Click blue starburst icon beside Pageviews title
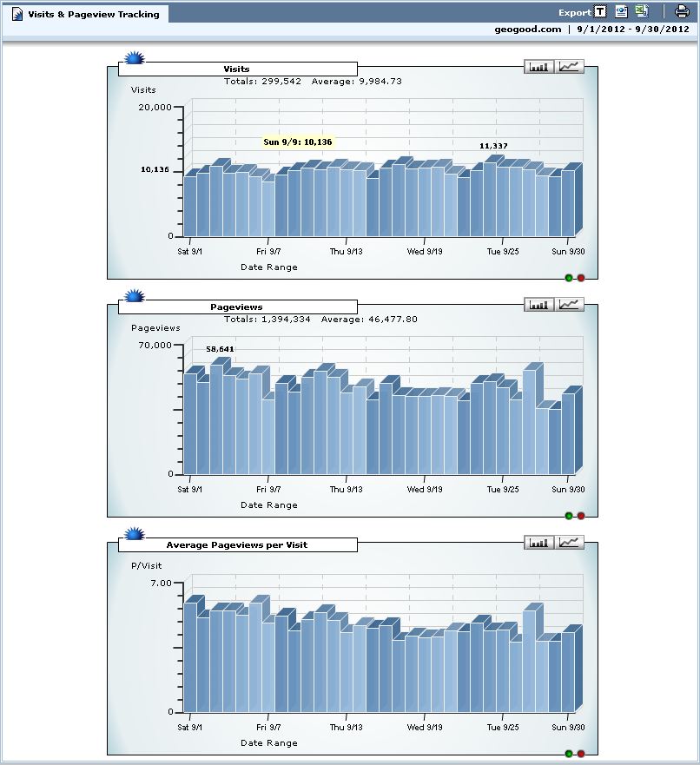 click(x=135, y=297)
